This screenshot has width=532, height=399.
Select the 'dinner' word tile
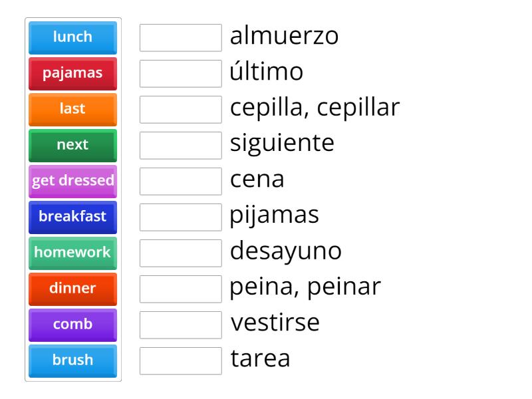click(x=72, y=289)
